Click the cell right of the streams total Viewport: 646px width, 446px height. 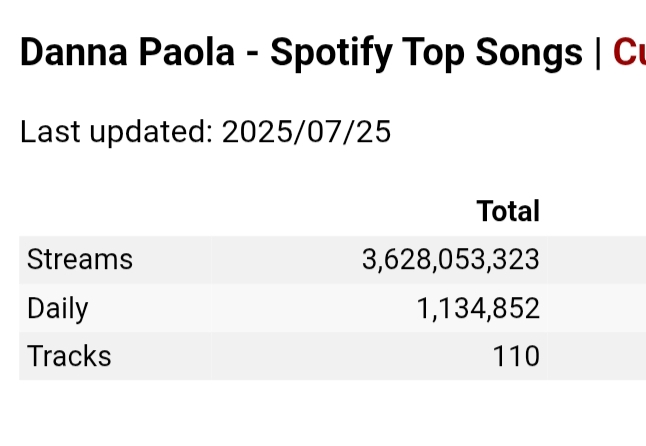pyautogui.click(x=597, y=259)
